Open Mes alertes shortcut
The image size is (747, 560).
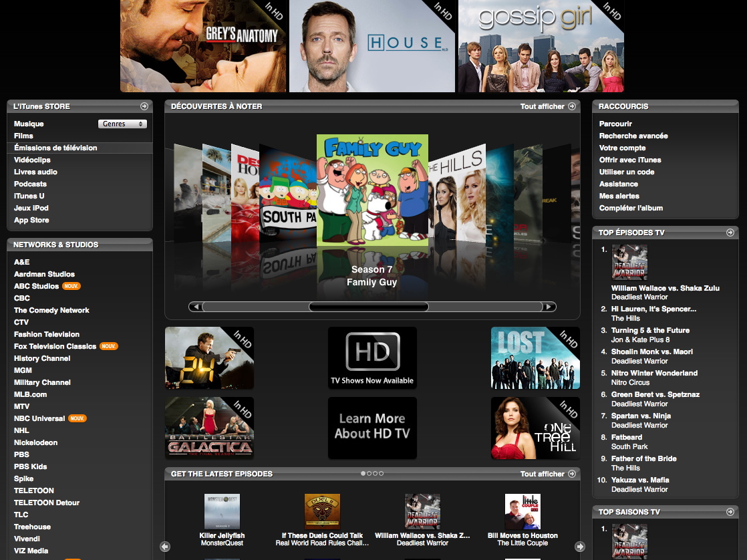[x=619, y=196]
